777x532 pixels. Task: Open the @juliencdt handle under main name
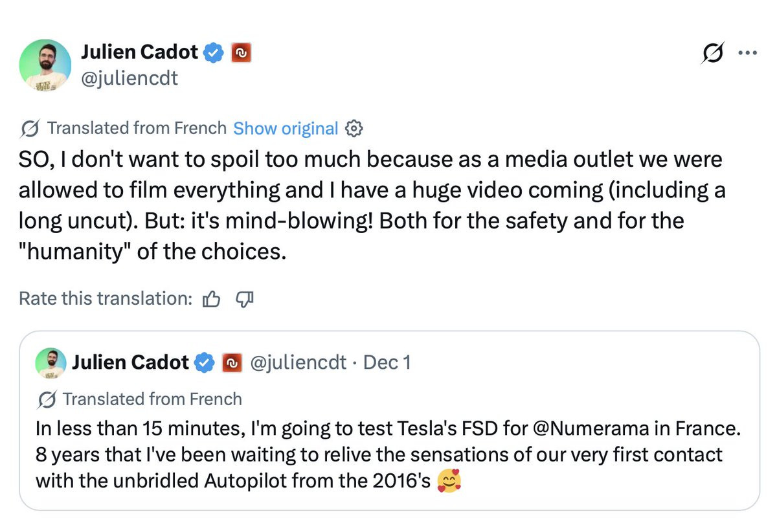[129, 78]
